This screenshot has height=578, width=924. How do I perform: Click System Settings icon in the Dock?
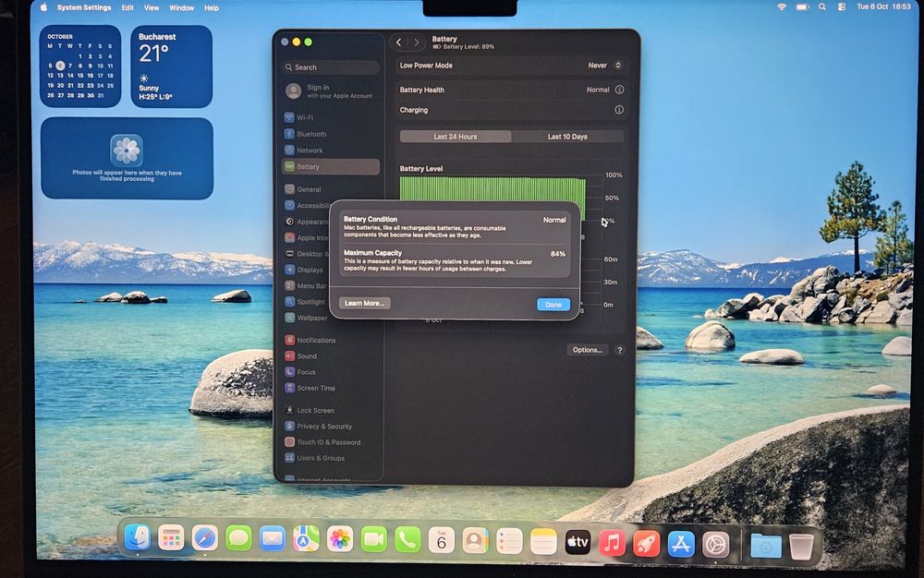(x=715, y=545)
